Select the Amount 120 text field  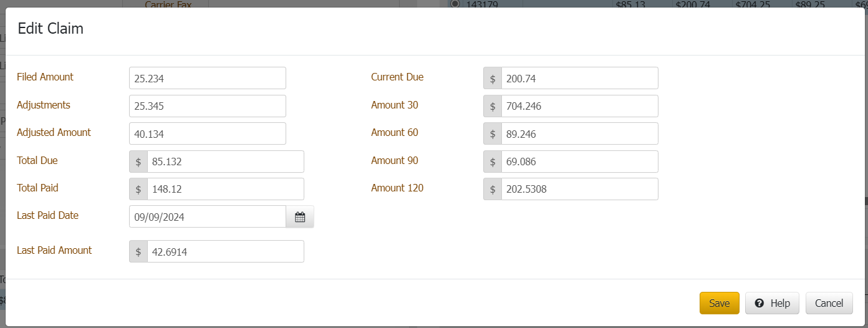click(579, 189)
